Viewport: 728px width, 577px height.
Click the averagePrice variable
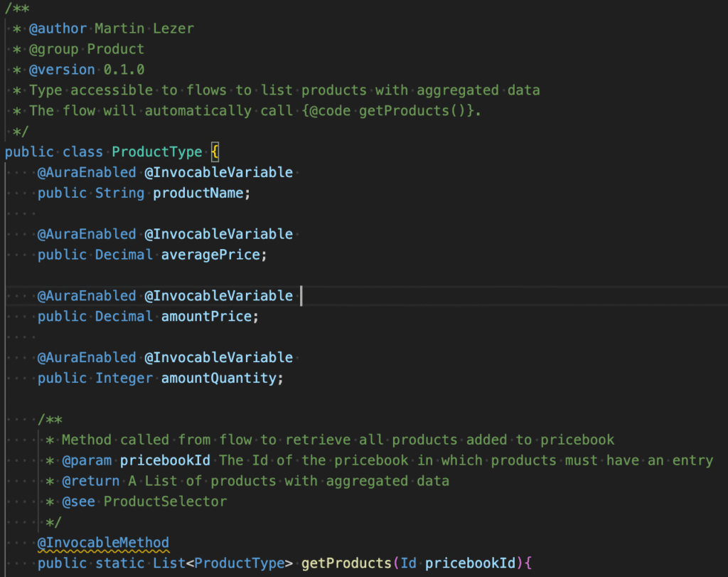[x=210, y=254]
